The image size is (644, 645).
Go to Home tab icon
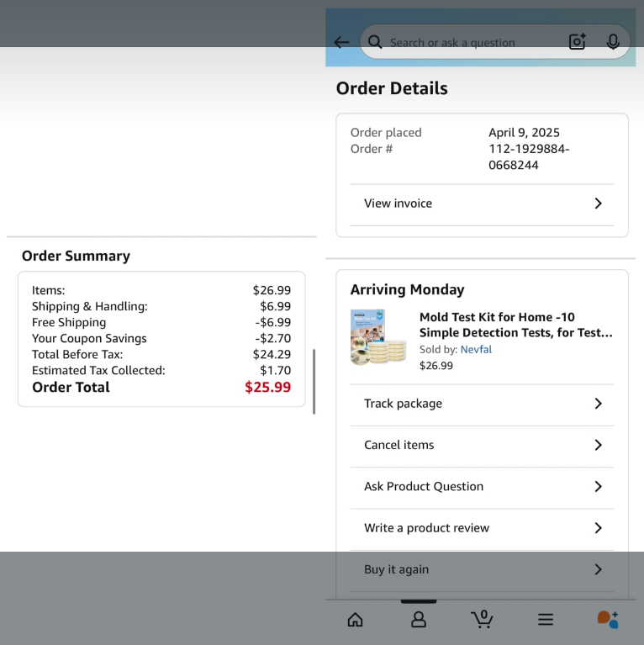click(x=355, y=620)
